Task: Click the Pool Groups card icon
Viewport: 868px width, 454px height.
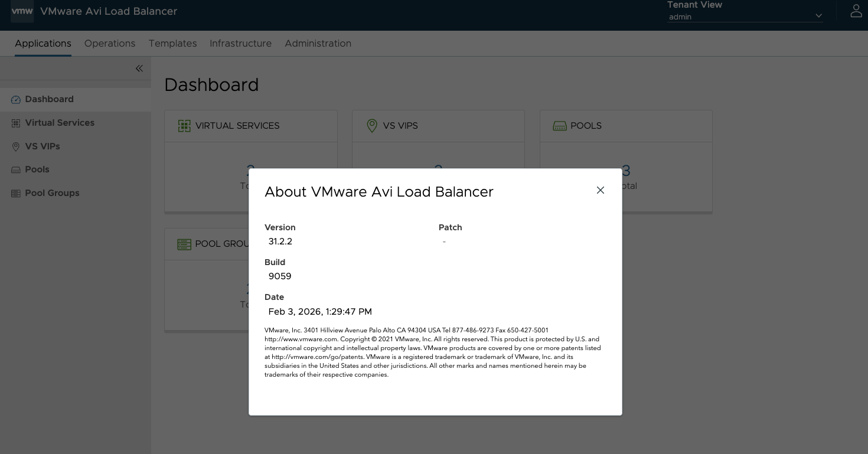Action: coord(184,244)
